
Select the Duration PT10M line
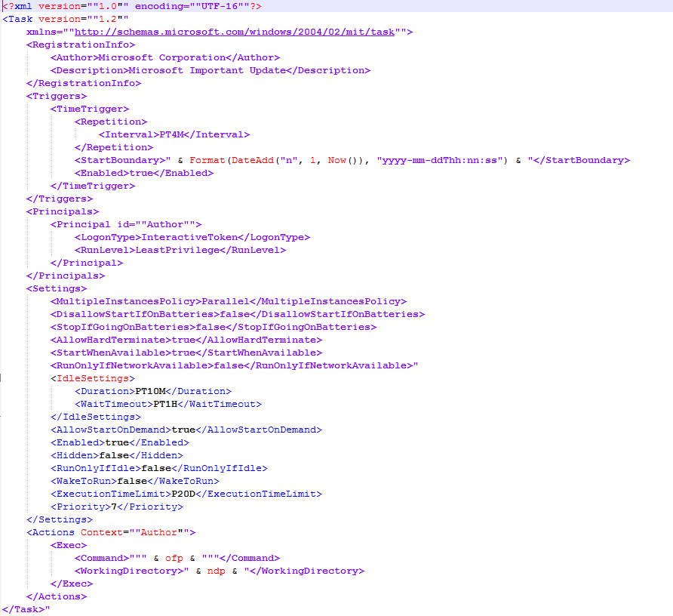[153, 392]
